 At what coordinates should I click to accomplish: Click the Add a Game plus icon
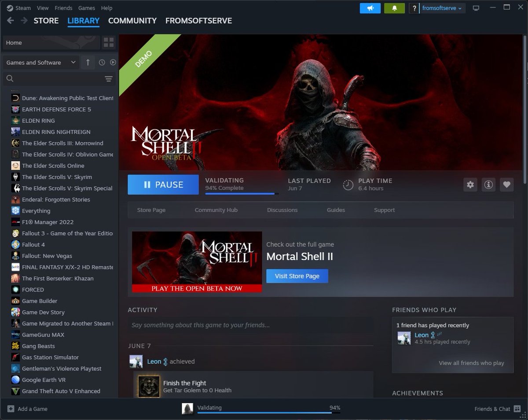(x=11, y=409)
